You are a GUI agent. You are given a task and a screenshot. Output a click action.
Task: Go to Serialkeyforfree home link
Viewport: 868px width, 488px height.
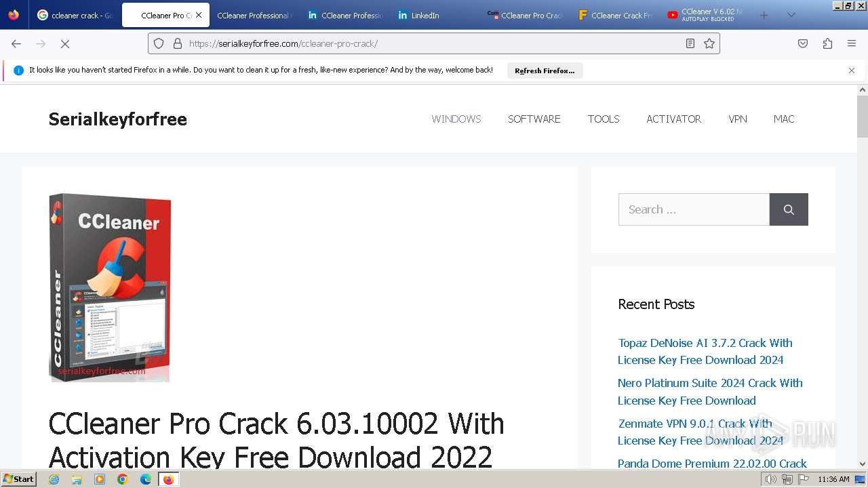click(x=118, y=119)
